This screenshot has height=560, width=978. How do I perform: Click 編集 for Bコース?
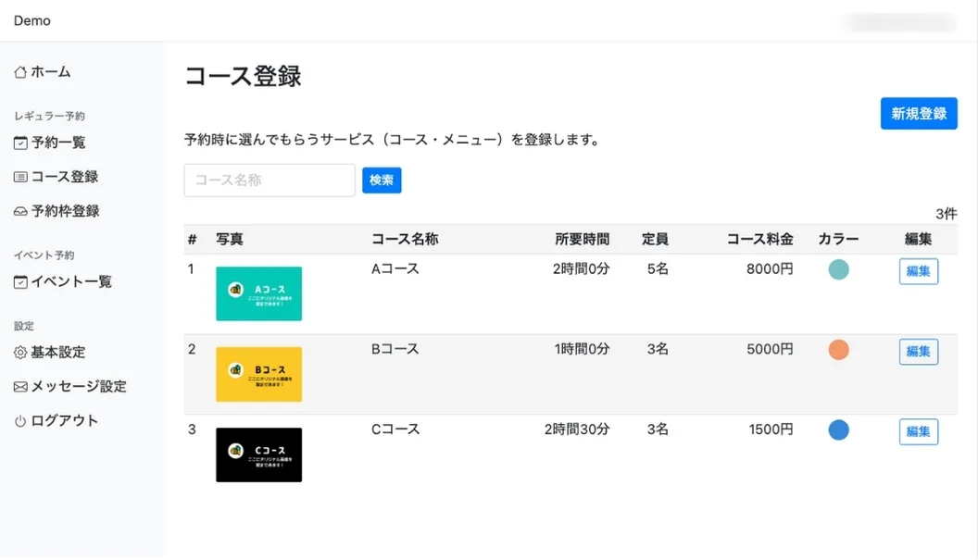[918, 352]
